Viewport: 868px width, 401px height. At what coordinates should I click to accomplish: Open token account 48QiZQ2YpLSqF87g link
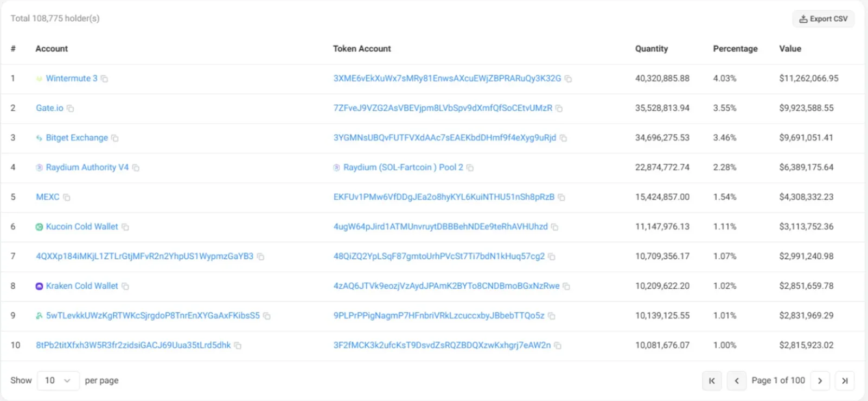(x=439, y=256)
